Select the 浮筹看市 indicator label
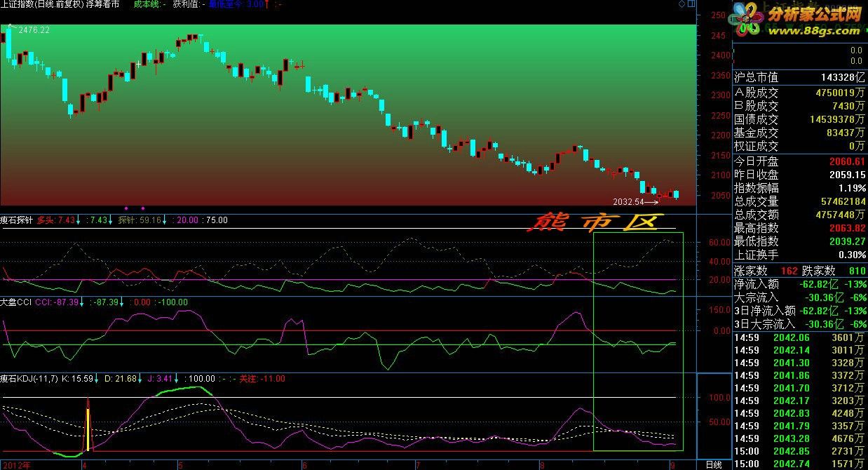The height and width of the screenshot is (470, 868). tap(103, 4)
